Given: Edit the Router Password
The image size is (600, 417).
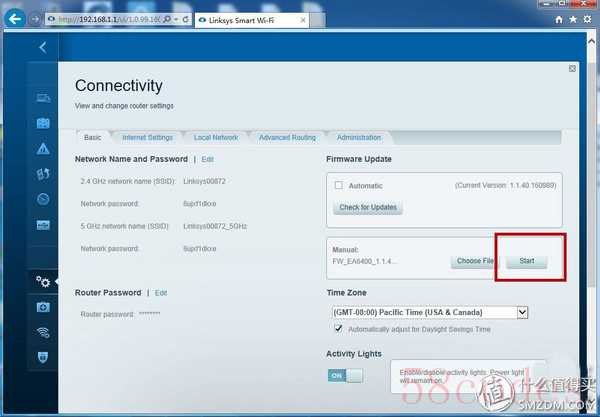Looking at the screenshot, I should point(161,293).
